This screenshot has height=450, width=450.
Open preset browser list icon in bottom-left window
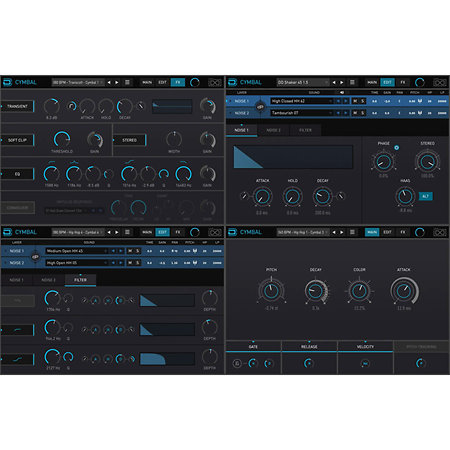click(x=127, y=232)
